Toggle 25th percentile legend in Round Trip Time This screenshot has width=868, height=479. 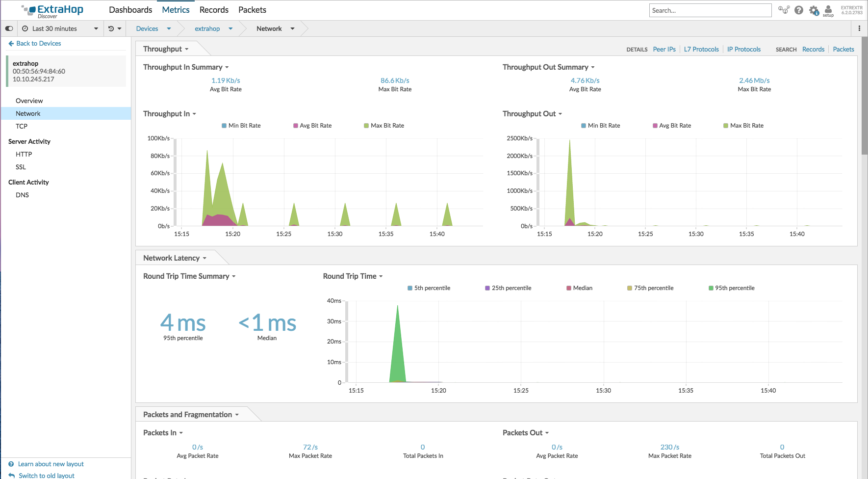click(x=508, y=288)
